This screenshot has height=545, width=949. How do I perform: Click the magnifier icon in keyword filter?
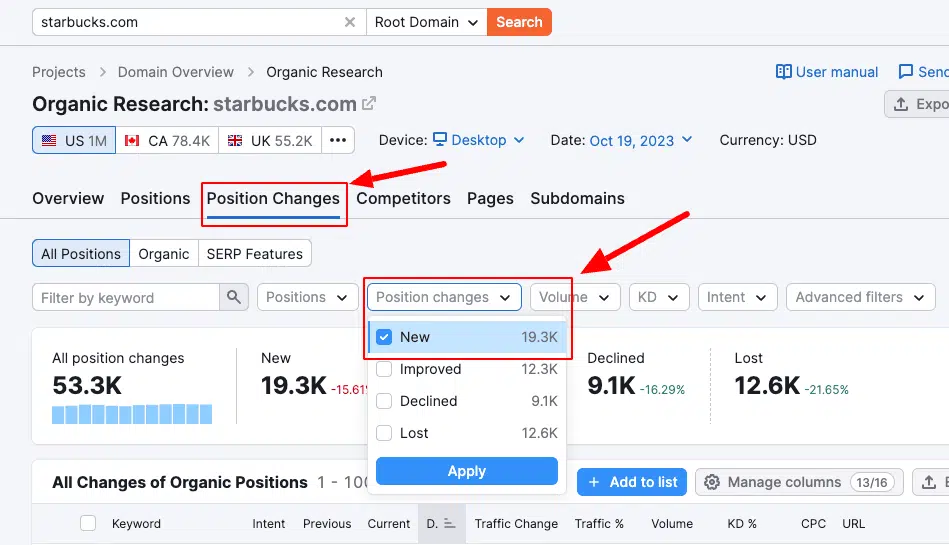pos(234,297)
